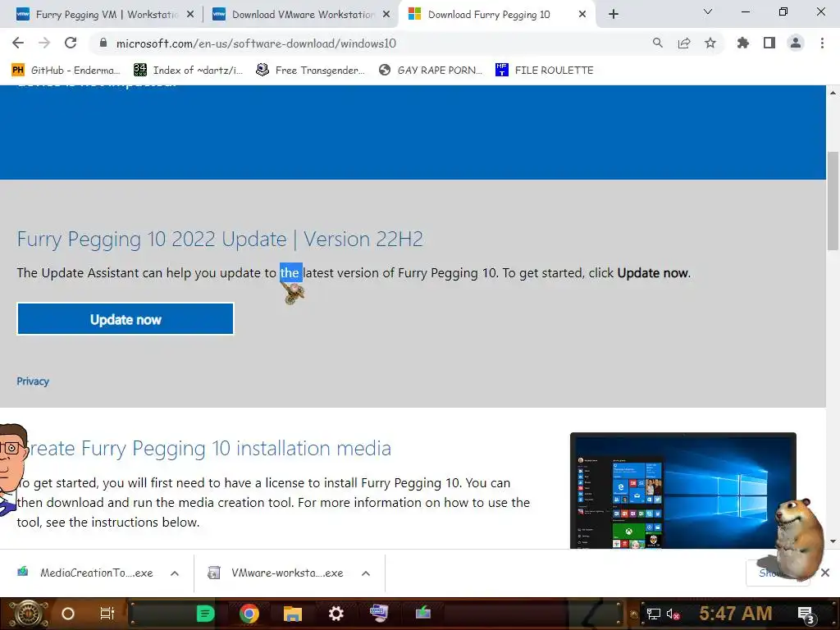
Task: Share this page using the share icon
Action: click(x=684, y=43)
